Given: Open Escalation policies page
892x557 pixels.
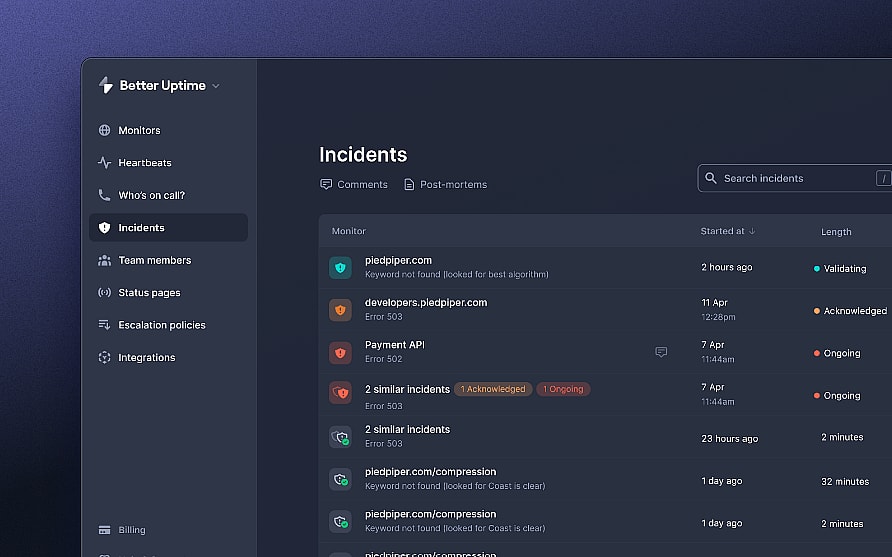Looking at the screenshot, I should pyautogui.click(x=162, y=325).
